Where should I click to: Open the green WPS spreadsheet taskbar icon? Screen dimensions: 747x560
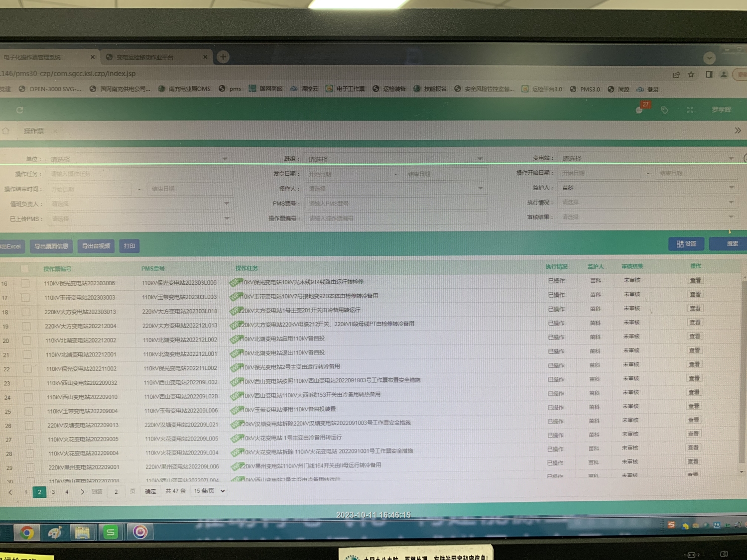[x=110, y=533]
